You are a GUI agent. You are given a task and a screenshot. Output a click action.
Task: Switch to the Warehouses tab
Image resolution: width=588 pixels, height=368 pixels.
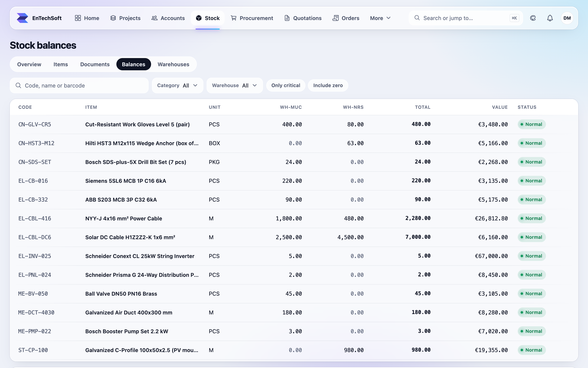[174, 64]
